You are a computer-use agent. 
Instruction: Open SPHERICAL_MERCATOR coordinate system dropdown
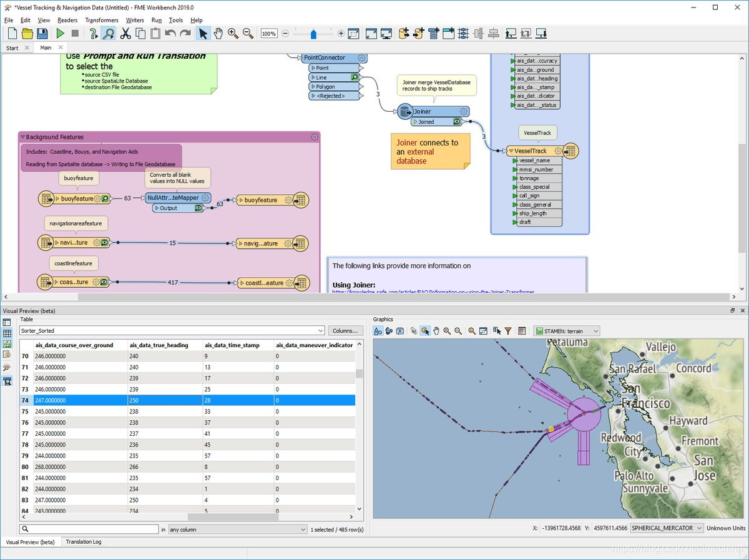[x=667, y=528]
